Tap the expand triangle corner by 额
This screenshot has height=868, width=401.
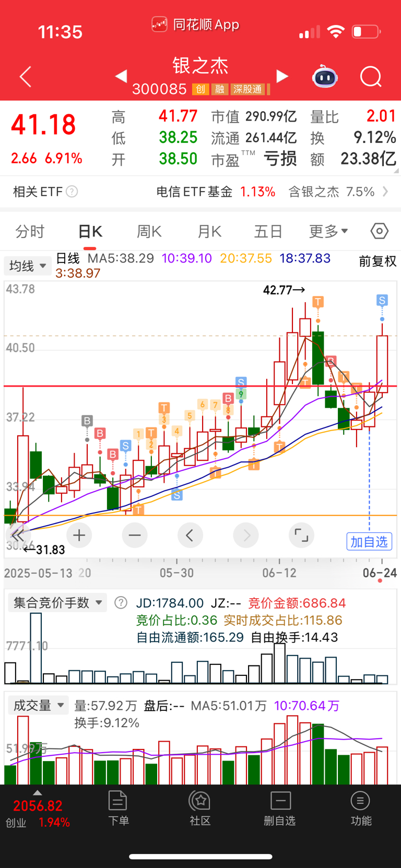point(397,170)
